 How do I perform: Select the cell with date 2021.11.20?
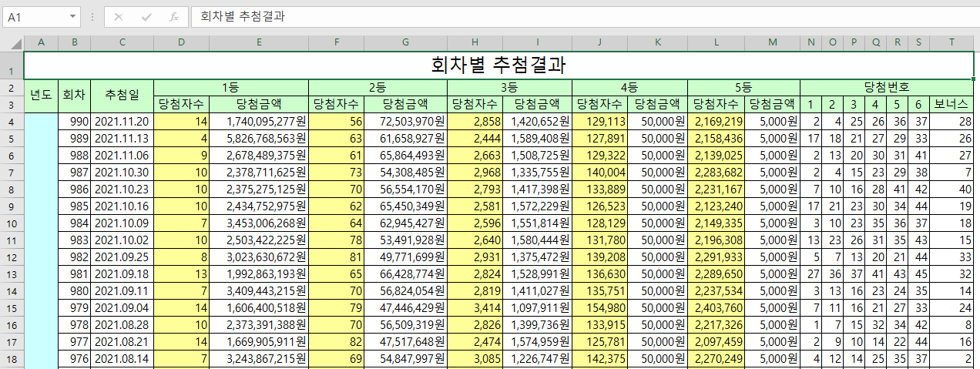[122, 121]
